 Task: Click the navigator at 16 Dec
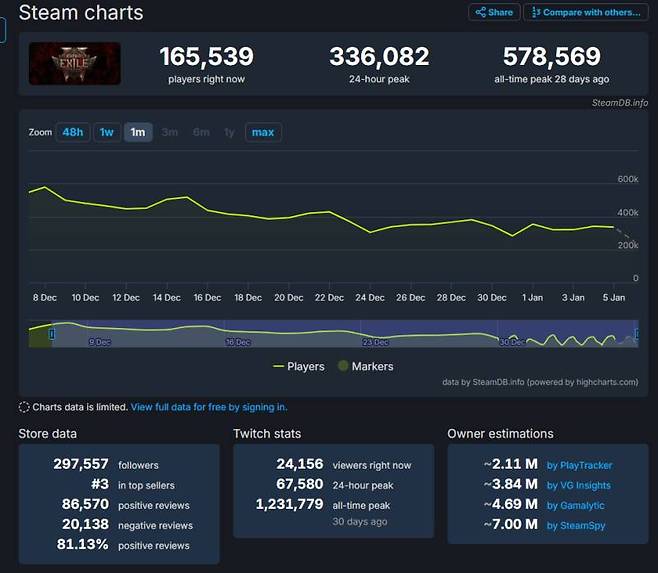point(238,342)
